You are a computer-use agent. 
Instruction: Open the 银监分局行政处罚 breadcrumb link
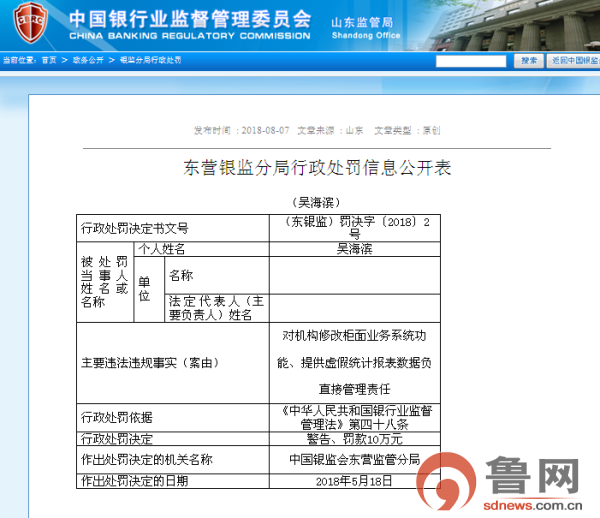(150, 60)
